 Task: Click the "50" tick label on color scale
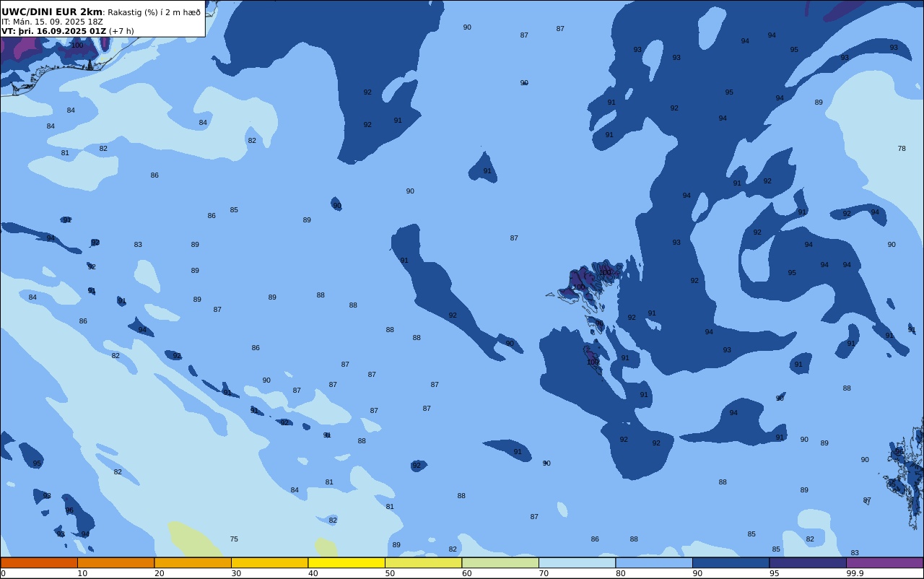click(390, 573)
